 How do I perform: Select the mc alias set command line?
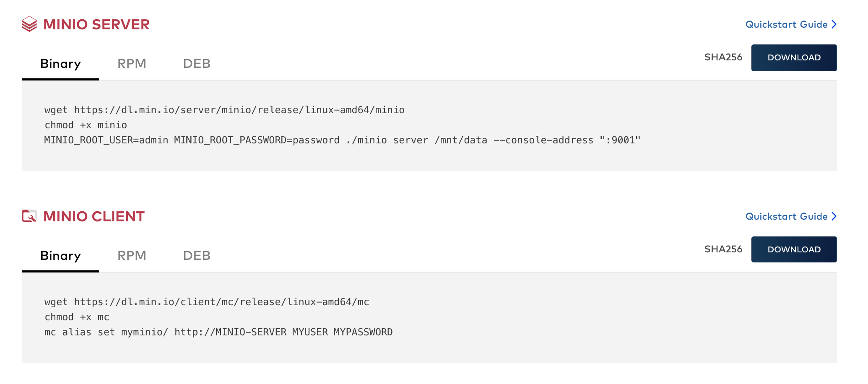pos(218,332)
